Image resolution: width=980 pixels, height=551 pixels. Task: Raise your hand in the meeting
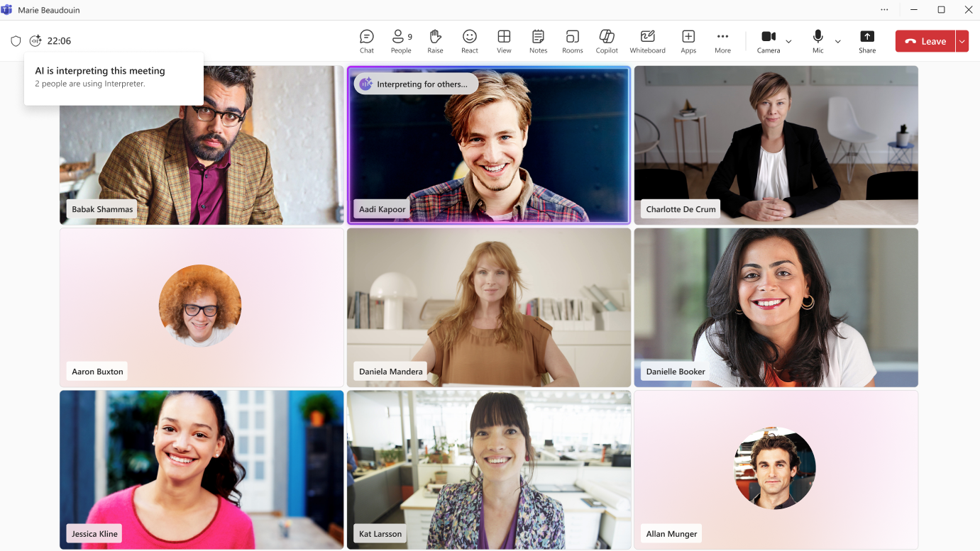tap(435, 41)
